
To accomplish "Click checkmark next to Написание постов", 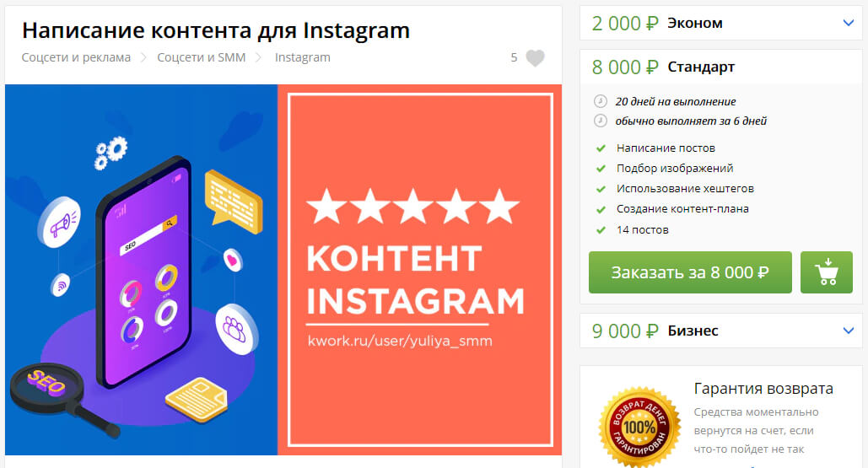I will (601, 148).
